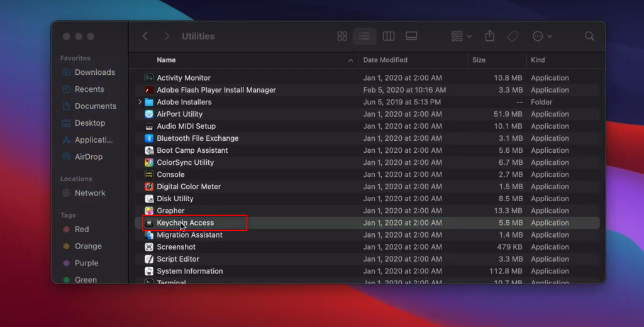Switch to gallery view
The image size is (644, 327).
[x=411, y=36]
